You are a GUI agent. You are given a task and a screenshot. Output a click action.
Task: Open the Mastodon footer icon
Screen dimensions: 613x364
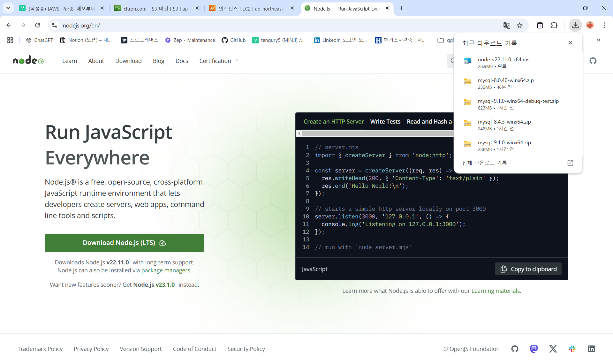click(x=534, y=349)
